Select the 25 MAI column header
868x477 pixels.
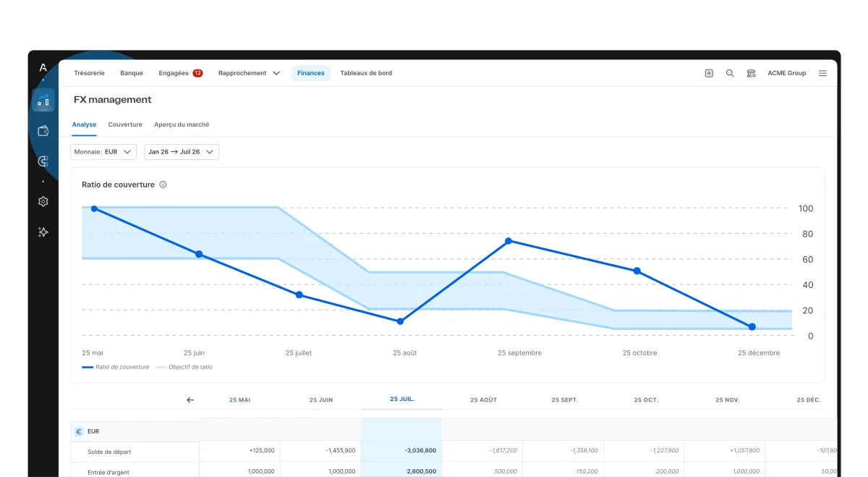pos(240,400)
